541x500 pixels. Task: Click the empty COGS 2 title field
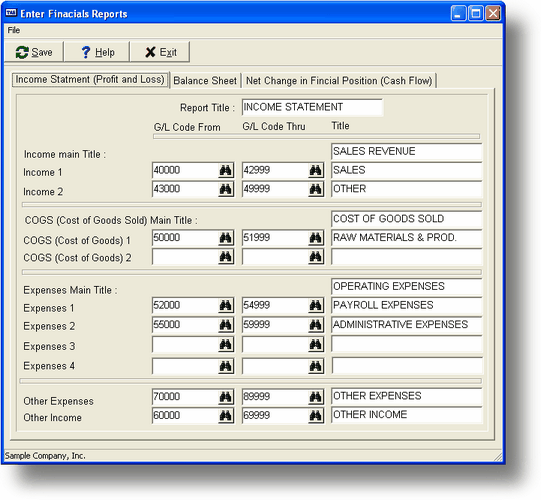pyautogui.click(x=406, y=257)
